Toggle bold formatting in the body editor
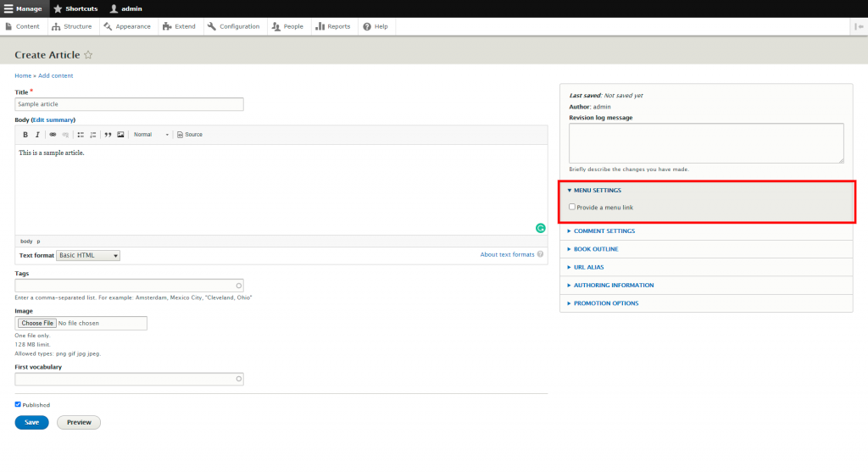Screen dimensions: 868x472 [x=25, y=135]
